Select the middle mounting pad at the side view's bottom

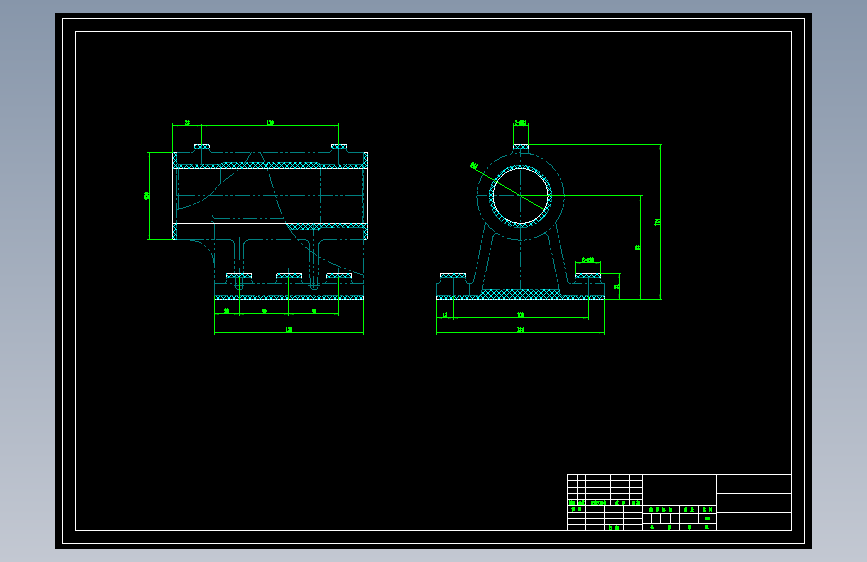point(289,275)
